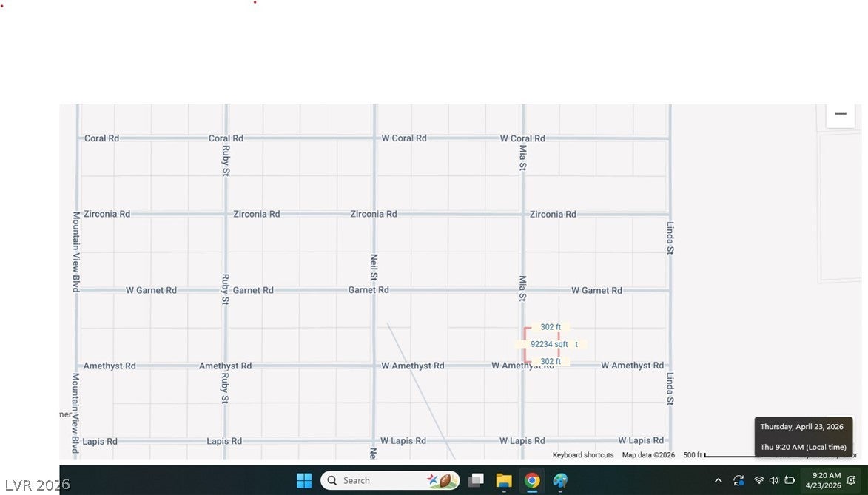Switch to Google Chrome in taskbar
Screen dimensions: 868x495
[x=532, y=480]
